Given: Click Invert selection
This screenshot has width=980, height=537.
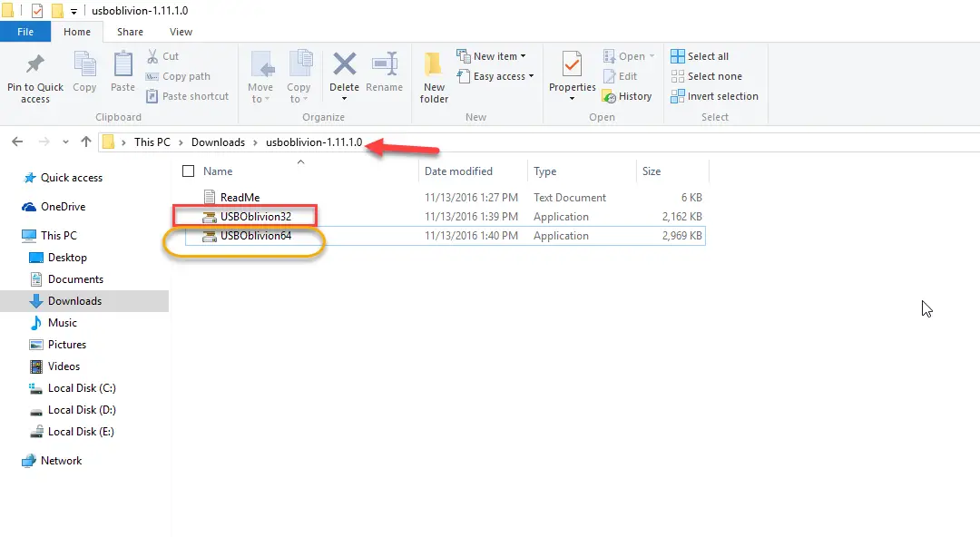Looking at the screenshot, I should tap(714, 96).
